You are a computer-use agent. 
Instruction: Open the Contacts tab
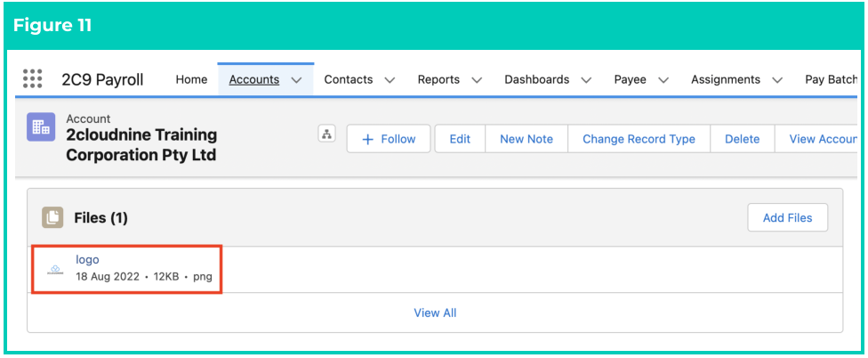(x=349, y=80)
